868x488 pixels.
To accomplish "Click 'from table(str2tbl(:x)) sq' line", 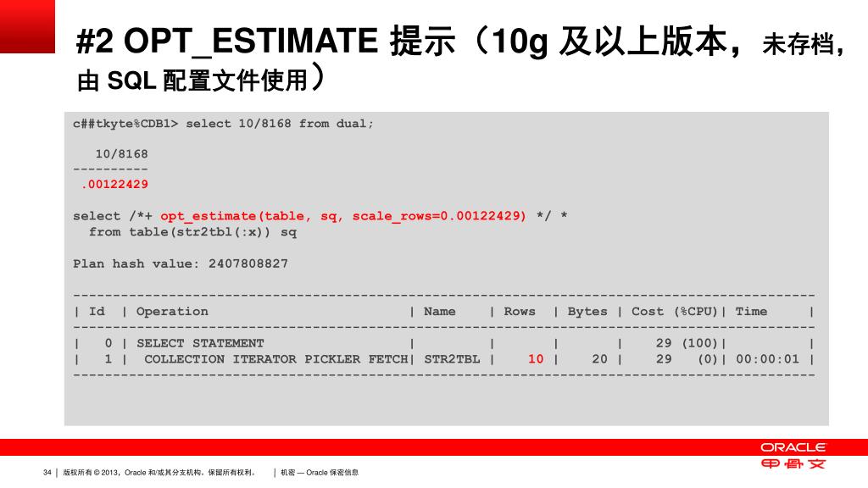I will click(x=192, y=232).
